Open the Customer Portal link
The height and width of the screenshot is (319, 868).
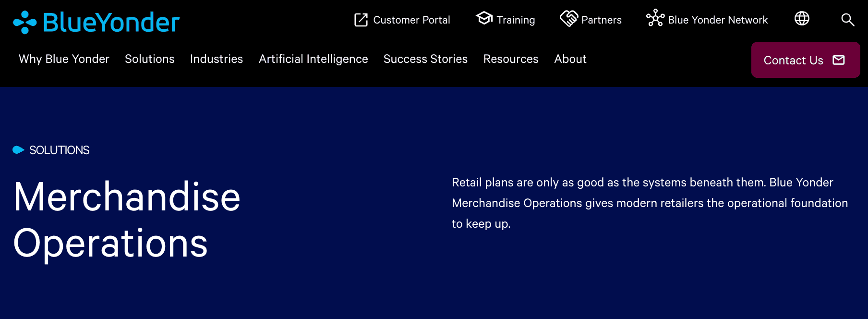[x=402, y=20]
